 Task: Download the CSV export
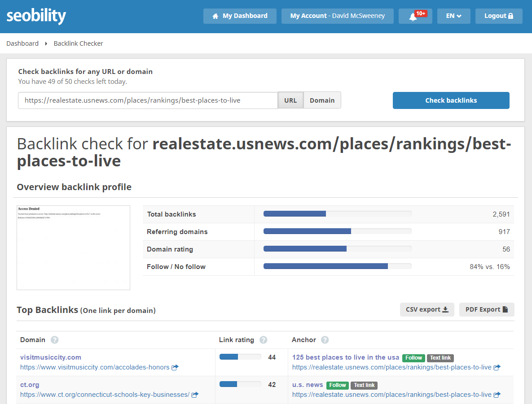[426, 309]
